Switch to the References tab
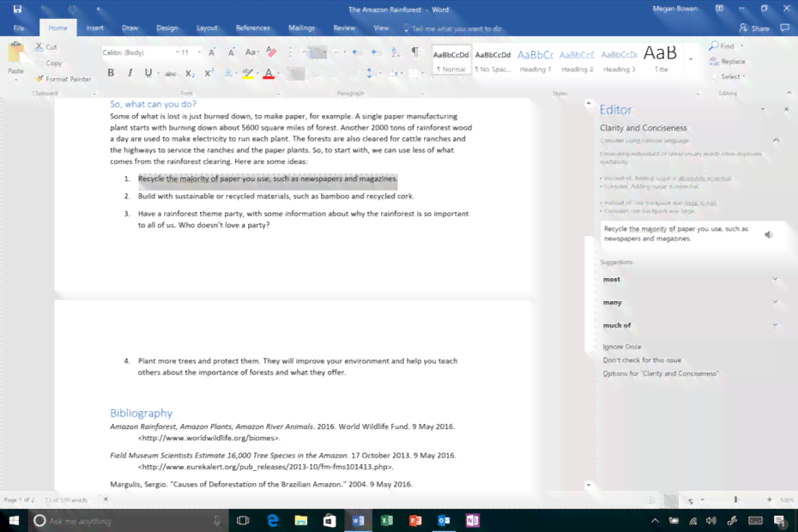Image resolution: width=798 pixels, height=532 pixels. (x=253, y=28)
